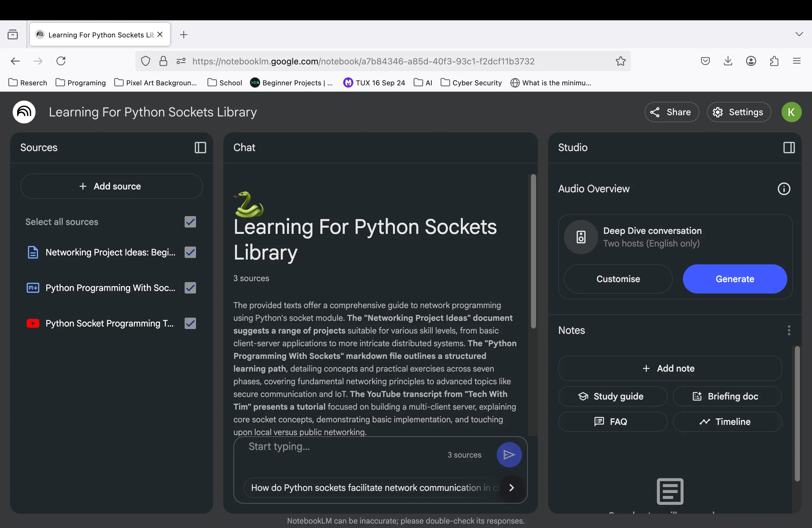Click Customise for the audio overview

pos(618,279)
